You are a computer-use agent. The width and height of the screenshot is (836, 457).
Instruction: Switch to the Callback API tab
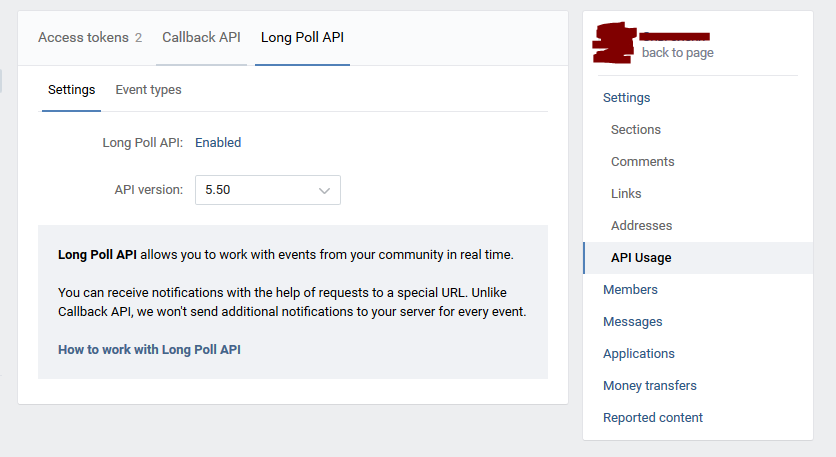[201, 38]
